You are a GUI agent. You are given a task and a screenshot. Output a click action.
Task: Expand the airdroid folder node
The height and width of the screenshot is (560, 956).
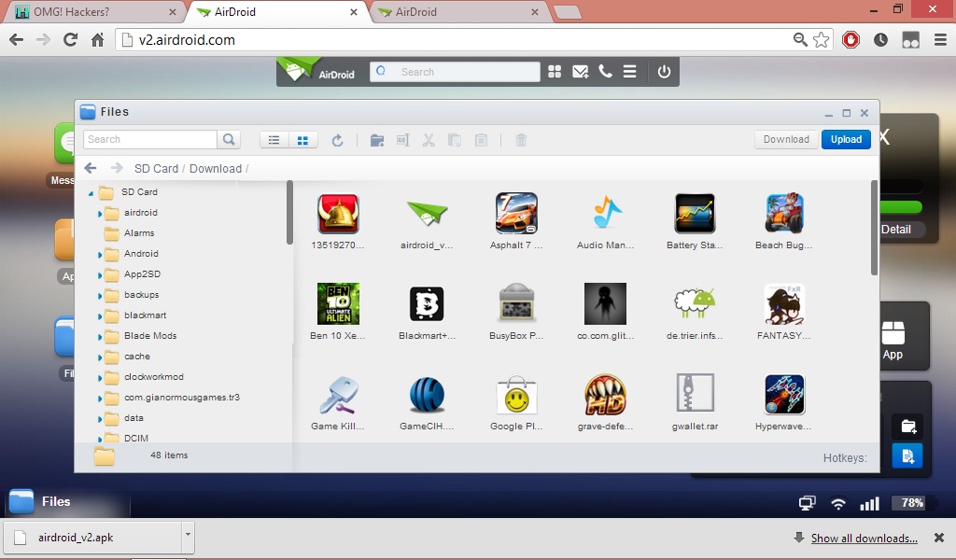(x=100, y=214)
